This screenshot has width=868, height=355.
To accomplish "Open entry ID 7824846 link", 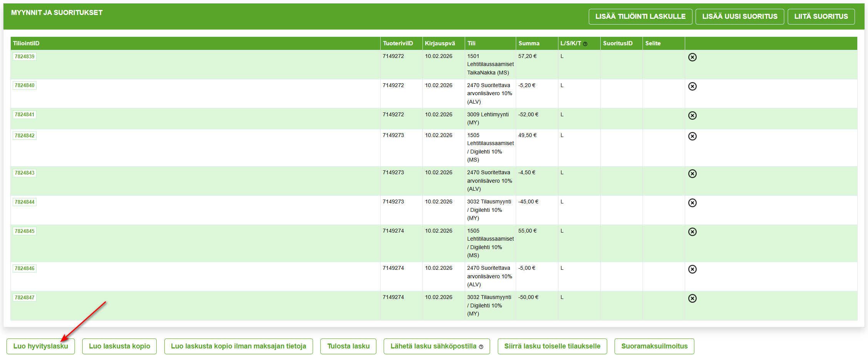I will pyautogui.click(x=25, y=269).
